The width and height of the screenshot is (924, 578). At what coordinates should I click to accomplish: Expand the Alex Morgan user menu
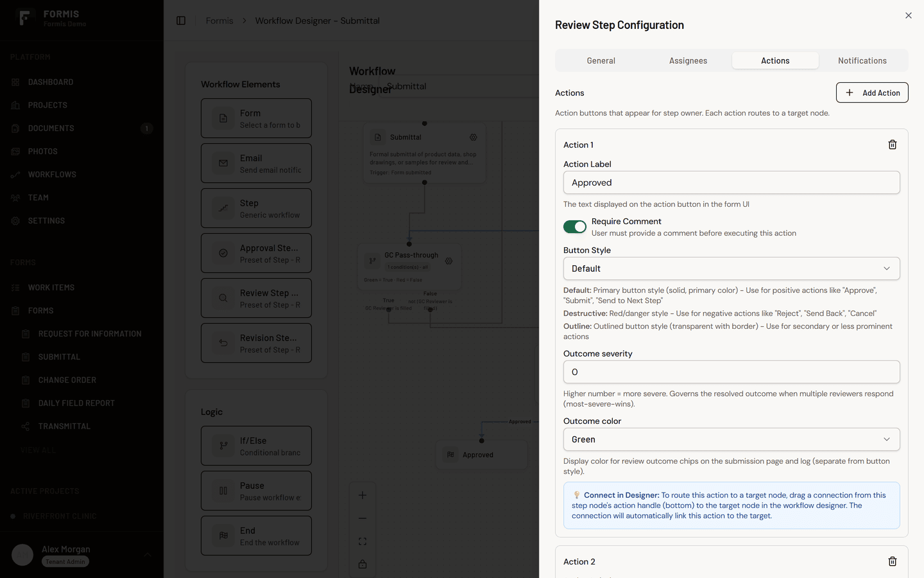click(x=81, y=555)
